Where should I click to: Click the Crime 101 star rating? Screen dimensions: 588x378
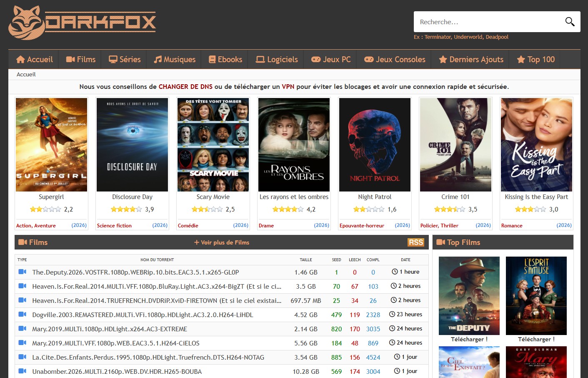tap(450, 209)
